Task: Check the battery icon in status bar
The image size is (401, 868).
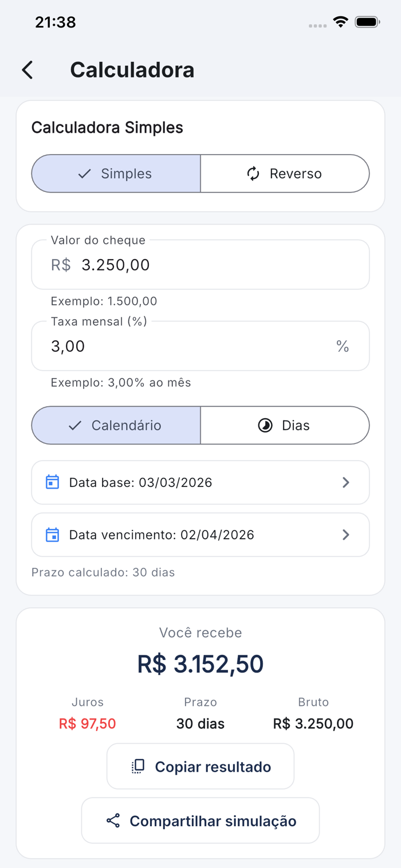Action: [367, 22]
